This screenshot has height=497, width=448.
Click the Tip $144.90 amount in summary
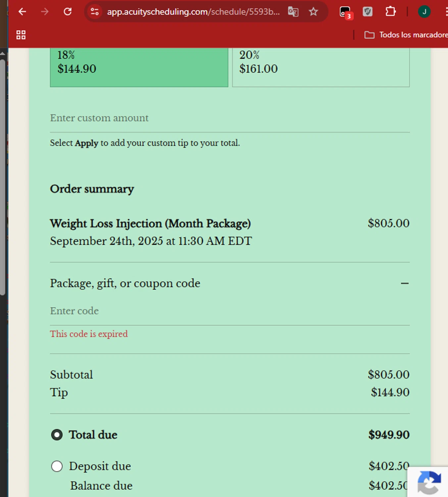pos(390,392)
